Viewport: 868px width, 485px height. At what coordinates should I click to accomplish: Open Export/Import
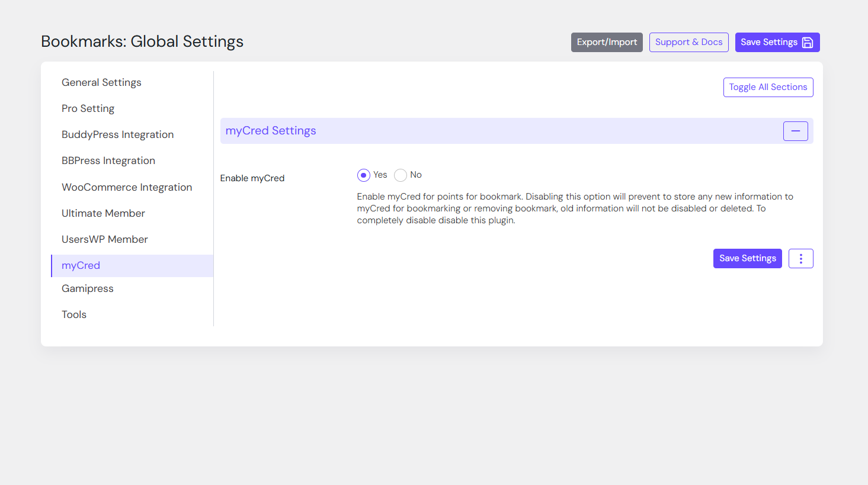607,42
